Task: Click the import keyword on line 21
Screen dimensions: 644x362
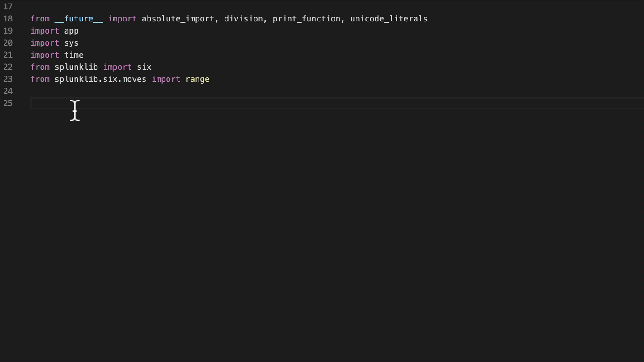Action: (45, 55)
